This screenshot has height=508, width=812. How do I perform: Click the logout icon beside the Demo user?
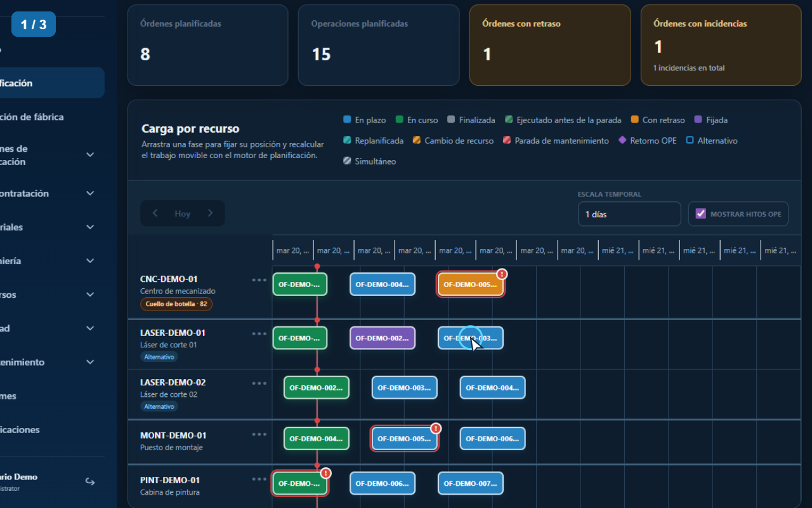pos(90,481)
